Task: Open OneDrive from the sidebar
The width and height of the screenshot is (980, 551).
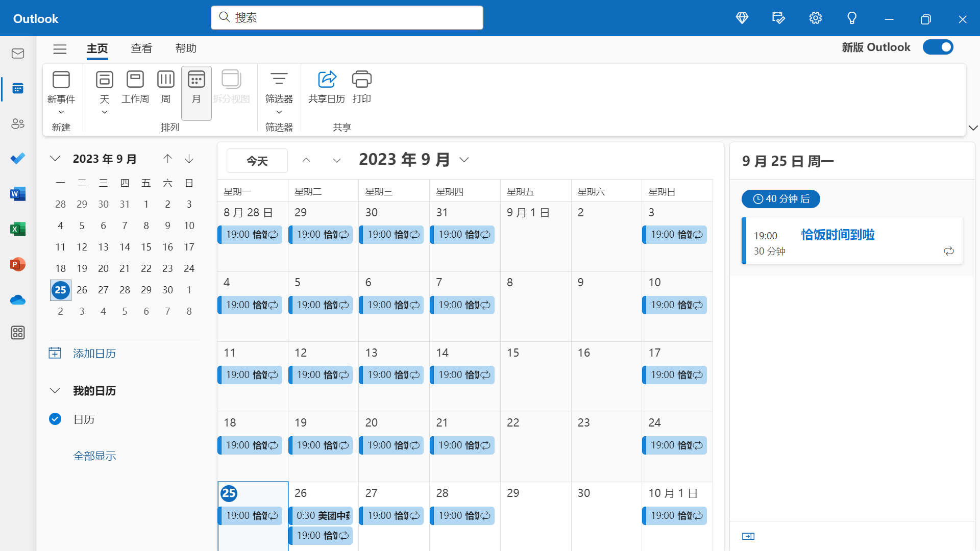Action: tap(18, 299)
